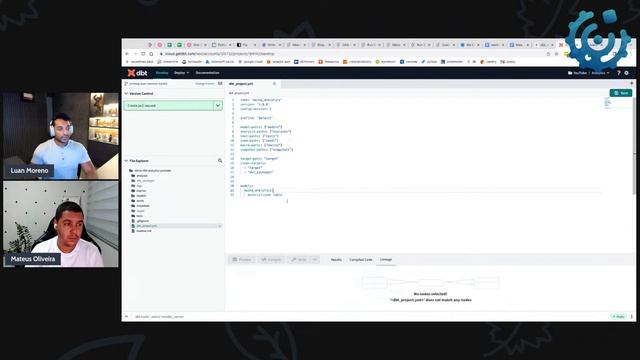The height and width of the screenshot is (360, 640).
Task: Expand the models folder
Action: pos(138,196)
